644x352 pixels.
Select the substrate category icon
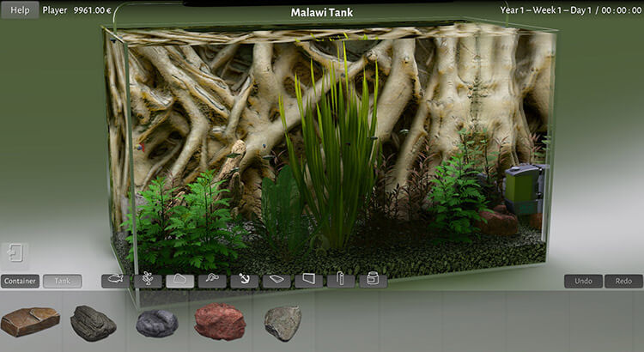click(x=276, y=280)
